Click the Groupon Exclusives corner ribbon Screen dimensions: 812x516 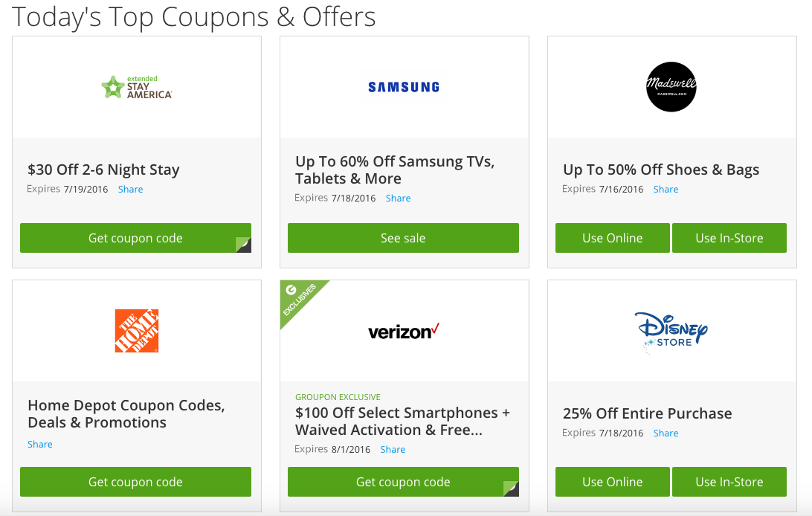click(x=299, y=299)
